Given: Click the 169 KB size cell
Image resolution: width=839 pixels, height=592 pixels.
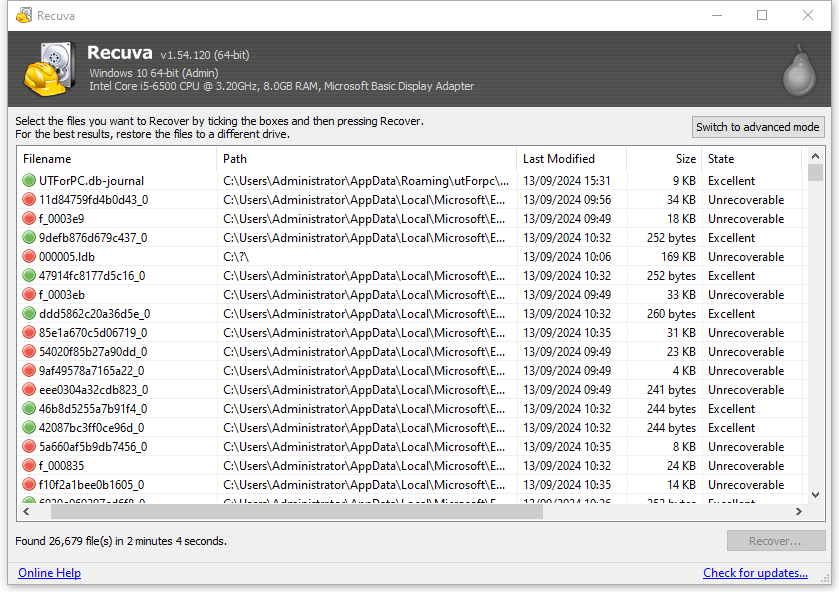Looking at the screenshot, I should (x=678, y=257).
